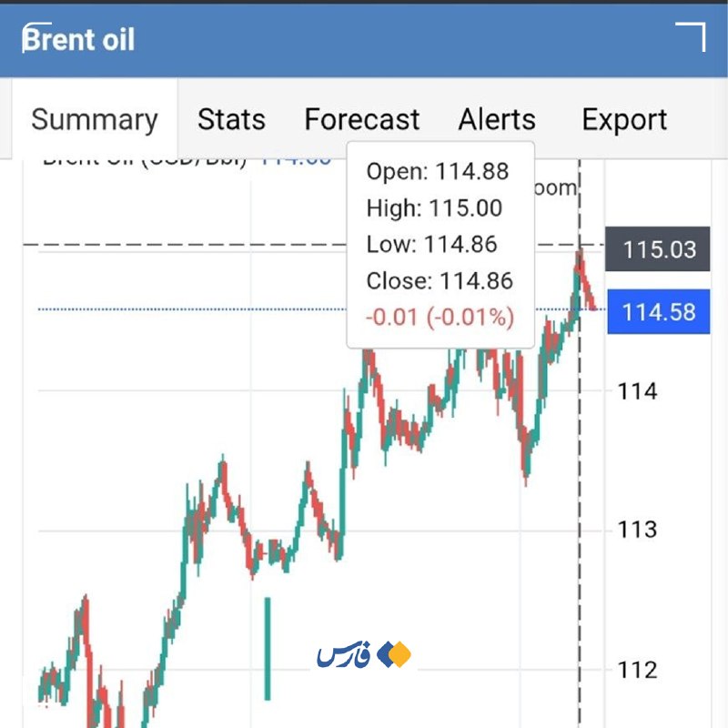This screenshot has width=728, height=728.
Task: Click the 112 price axis label
Action: coord(637,670)
